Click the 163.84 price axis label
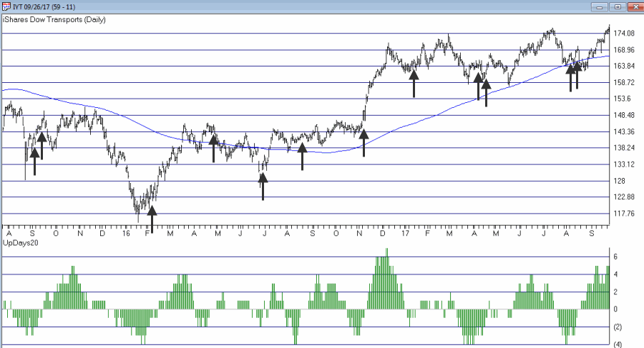 click(x=624, y=66)
